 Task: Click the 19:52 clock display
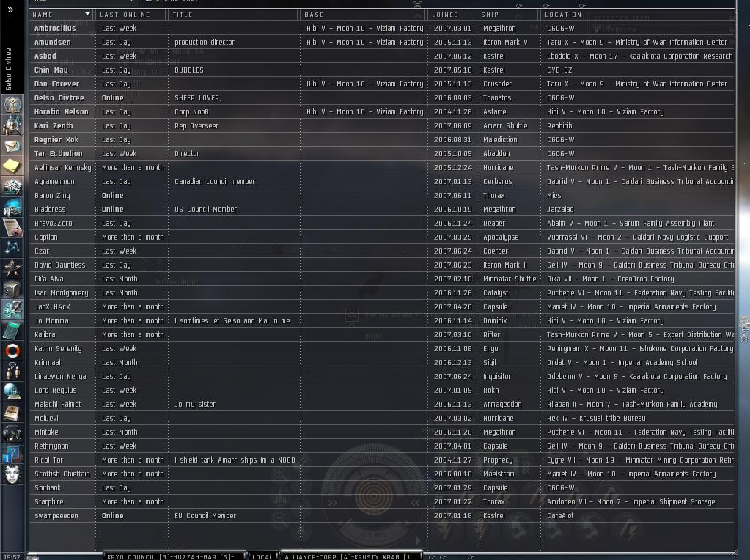coord(12,556)
